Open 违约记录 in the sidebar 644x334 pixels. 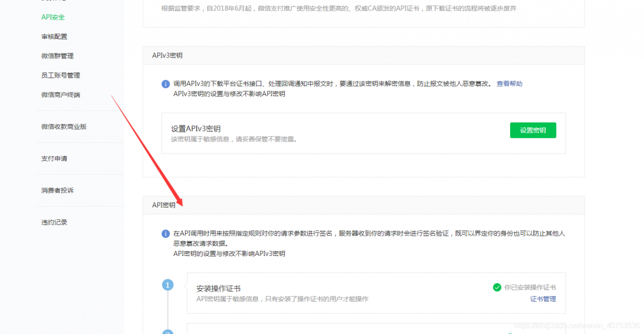[x=54, y=222]
